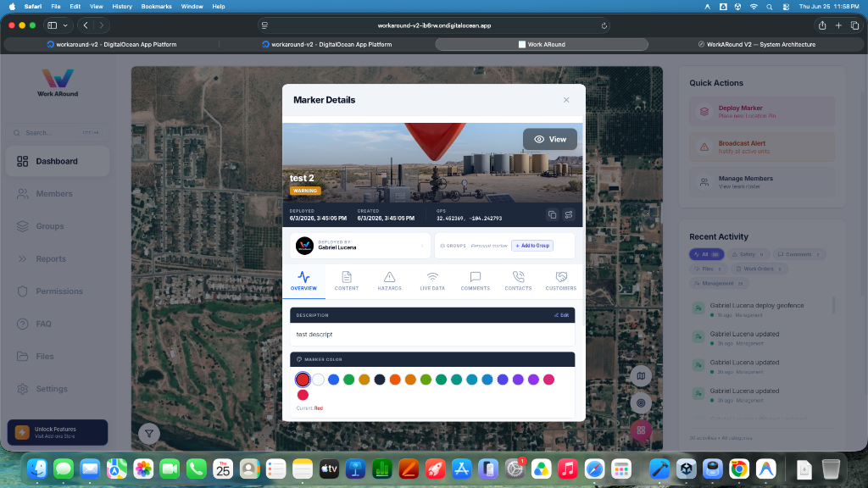Close the Marker Details dialog

565,100
